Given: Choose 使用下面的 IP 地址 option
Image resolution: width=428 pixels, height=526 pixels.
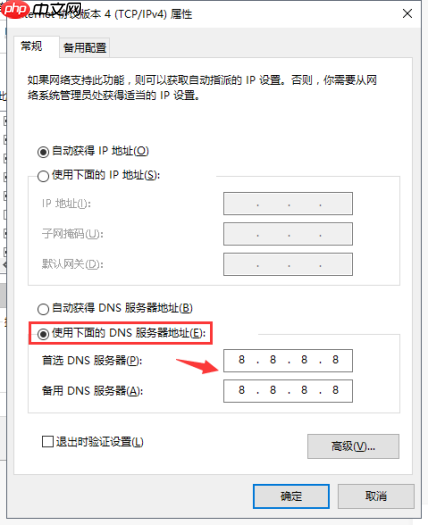Looking at the screenshot, I should tap(43, 175).
